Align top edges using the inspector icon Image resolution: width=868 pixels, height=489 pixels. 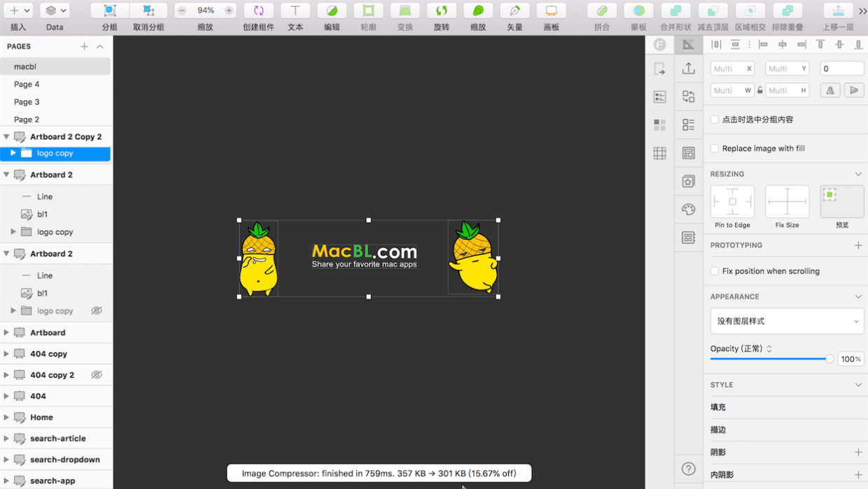820,45
